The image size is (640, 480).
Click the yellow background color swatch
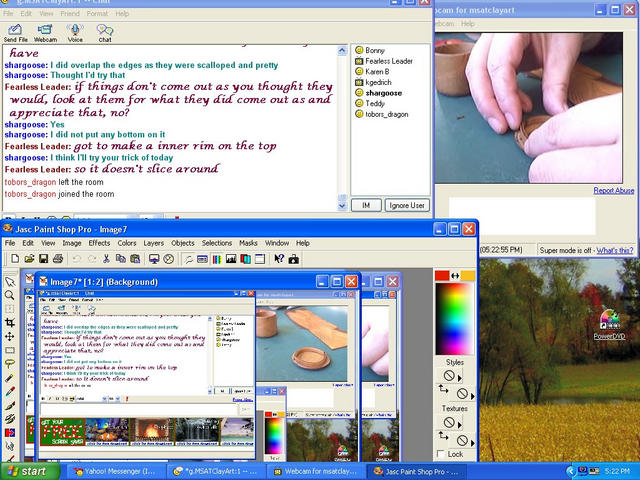(x=468, y=276)
